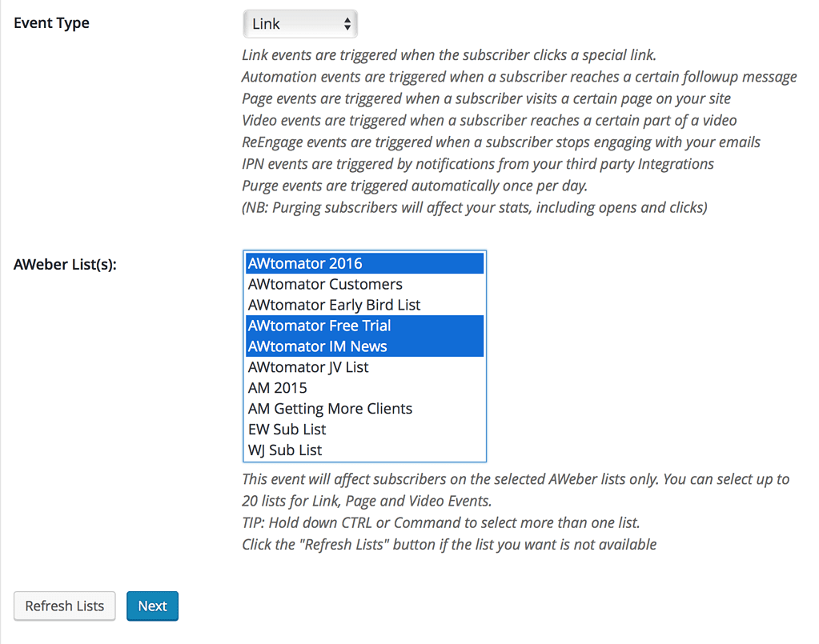The height and width of the screenshot is (644, 819).
Task: Pick the AWtomator IM News list
Action: tap(364, 346)
